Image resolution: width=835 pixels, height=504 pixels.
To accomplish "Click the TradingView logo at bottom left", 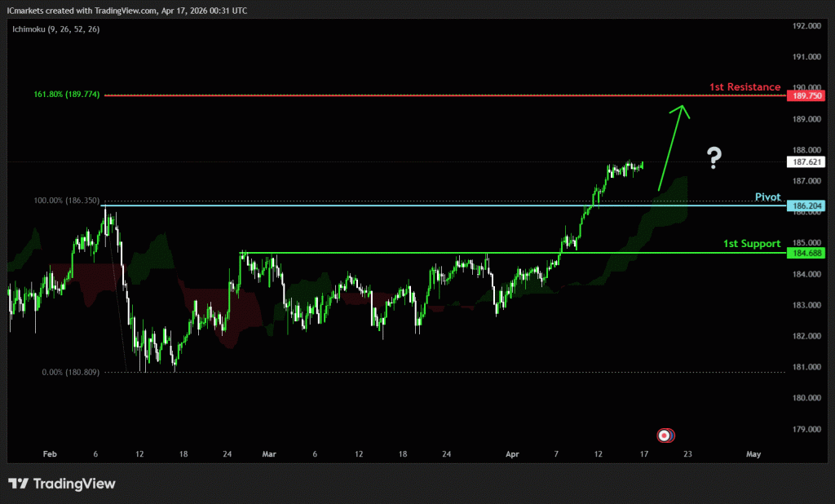I will tap(62, 484).
